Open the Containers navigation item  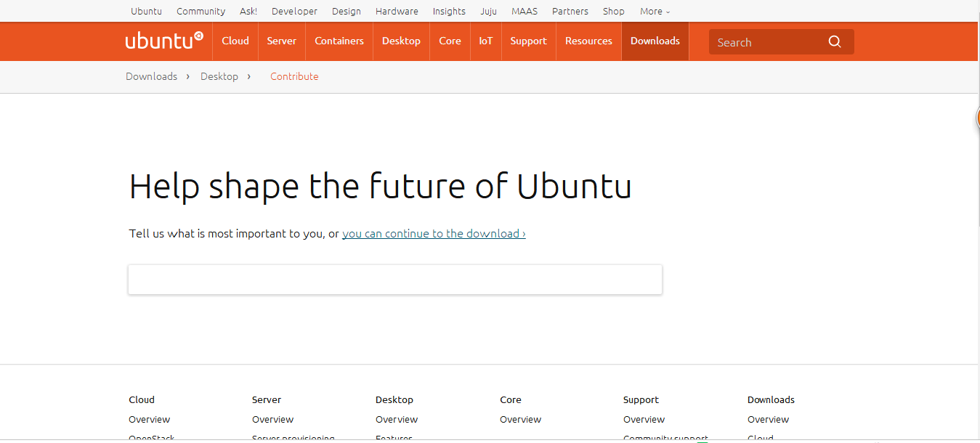point(339,41)
